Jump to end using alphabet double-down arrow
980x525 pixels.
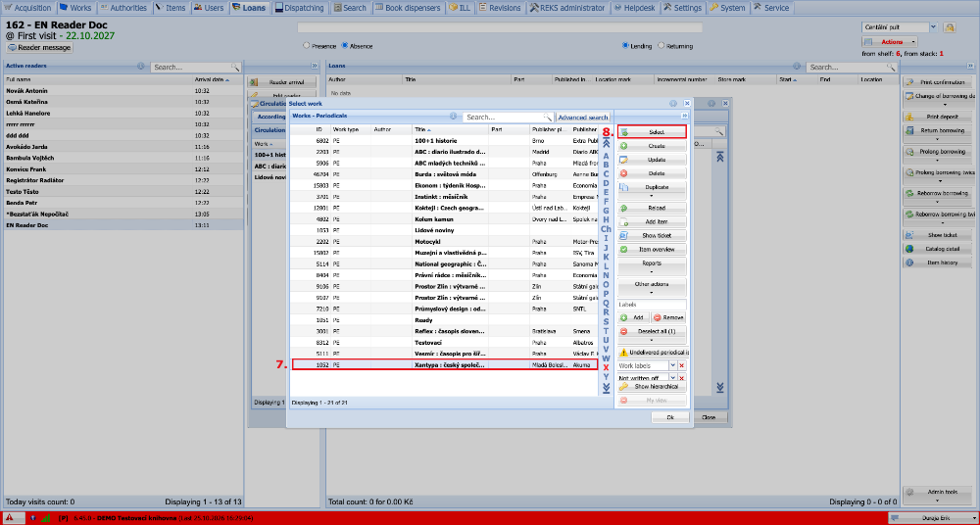[x=606, y=388]
